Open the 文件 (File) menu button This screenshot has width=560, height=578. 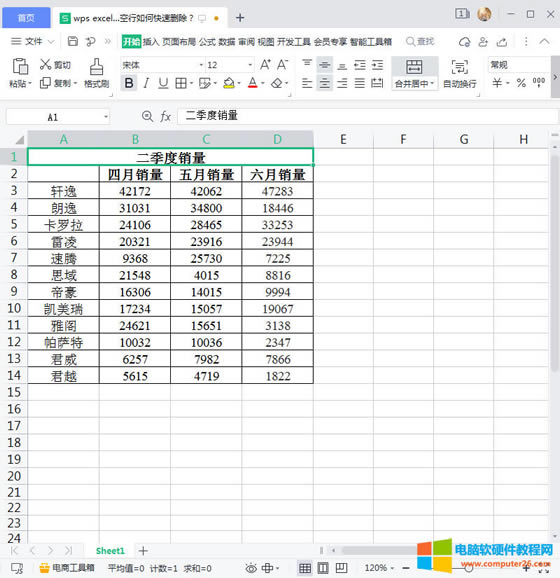tap(32, 41)
